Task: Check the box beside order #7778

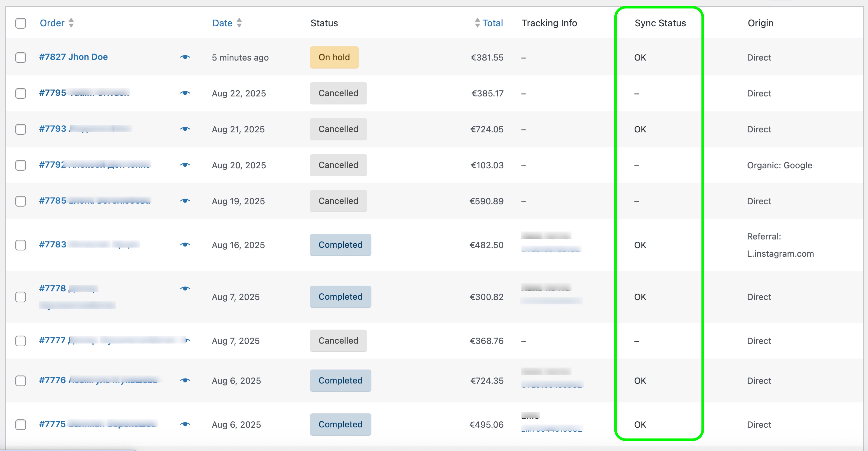Action: tap(21, 297)
